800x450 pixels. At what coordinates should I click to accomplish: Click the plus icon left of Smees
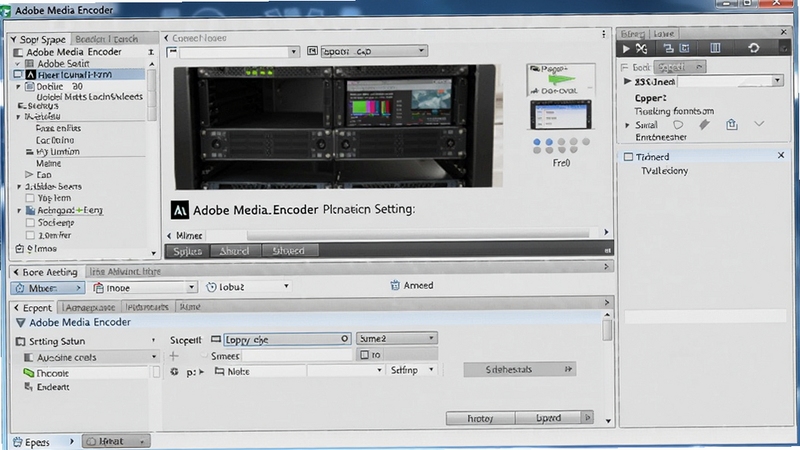173,356
